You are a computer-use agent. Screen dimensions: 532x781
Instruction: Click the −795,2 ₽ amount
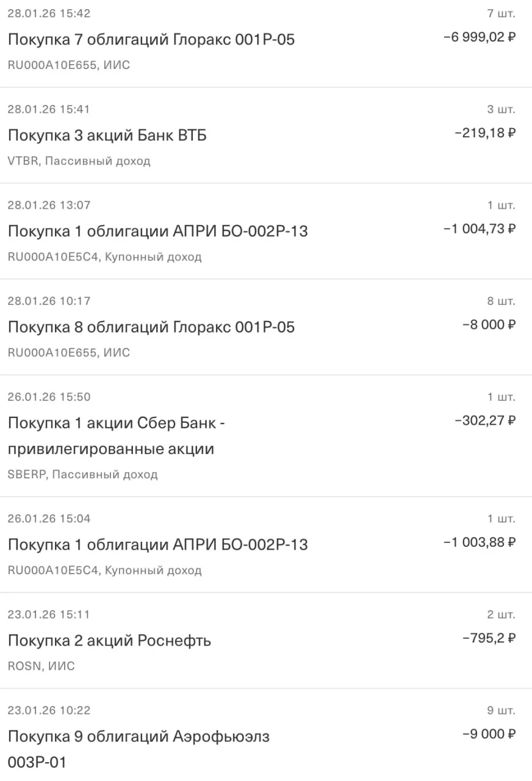tap(489, 638)
